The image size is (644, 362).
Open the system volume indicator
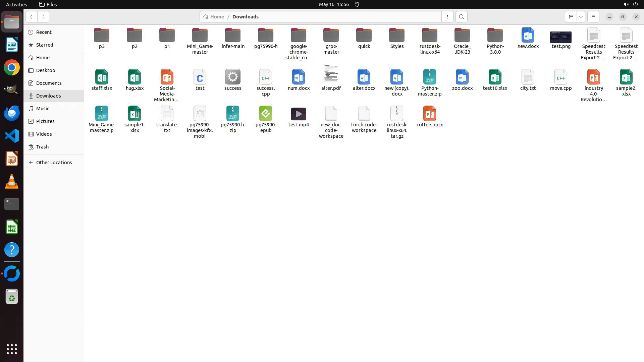[626, 4]
